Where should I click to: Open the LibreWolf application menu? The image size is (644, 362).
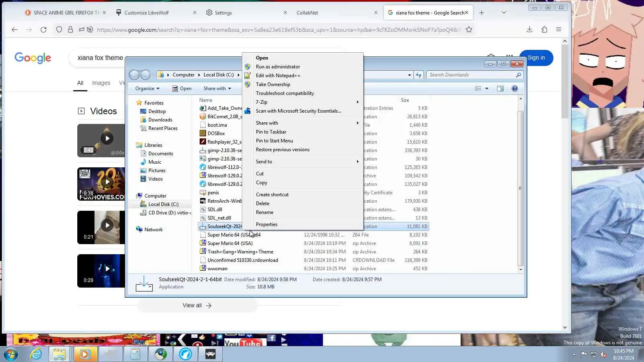click(559, 29)
